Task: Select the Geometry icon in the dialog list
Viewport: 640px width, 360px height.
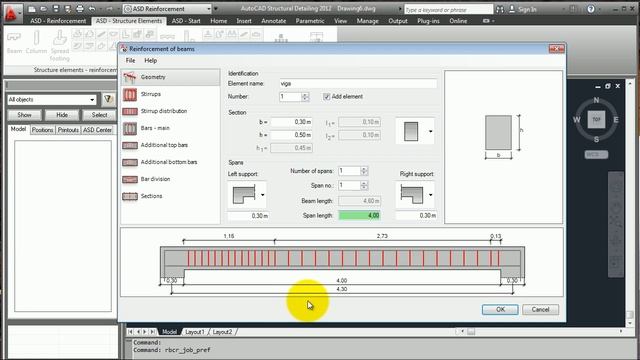Action: (129, 77)
